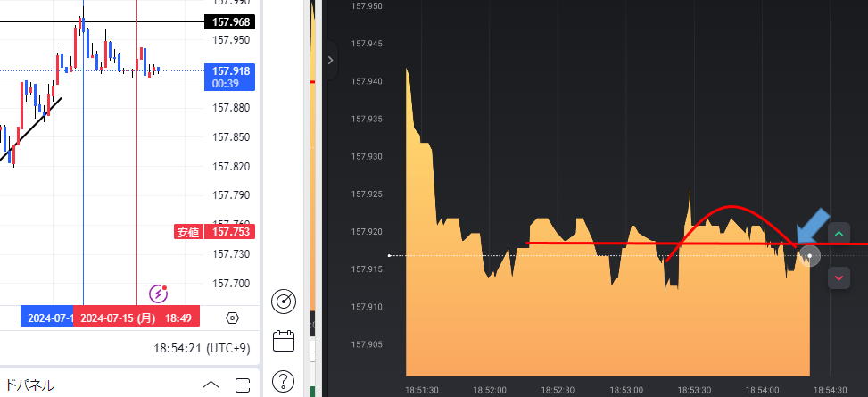Open the economic calendar icon

pos(284,341)
